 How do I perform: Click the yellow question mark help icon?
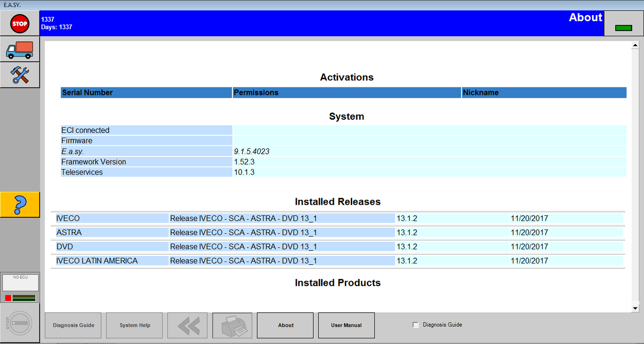pyautogui.click(x=20, y=204)
